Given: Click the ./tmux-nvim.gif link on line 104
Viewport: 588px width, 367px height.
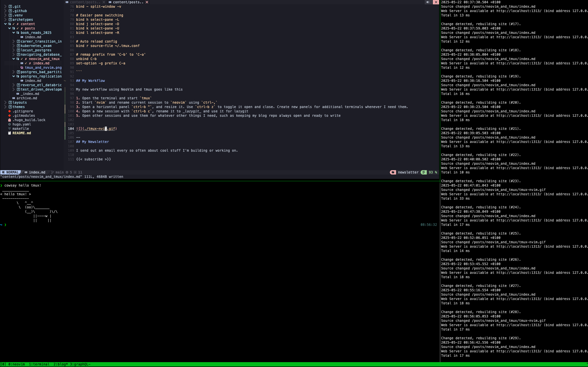Looking at the screenshot, I should pos(99,129).
